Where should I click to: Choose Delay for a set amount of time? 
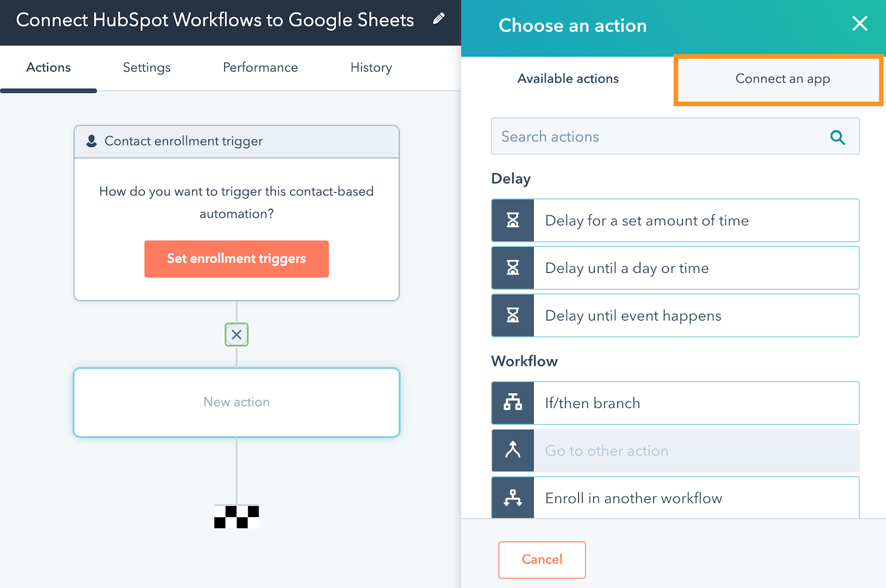[676, 220]
